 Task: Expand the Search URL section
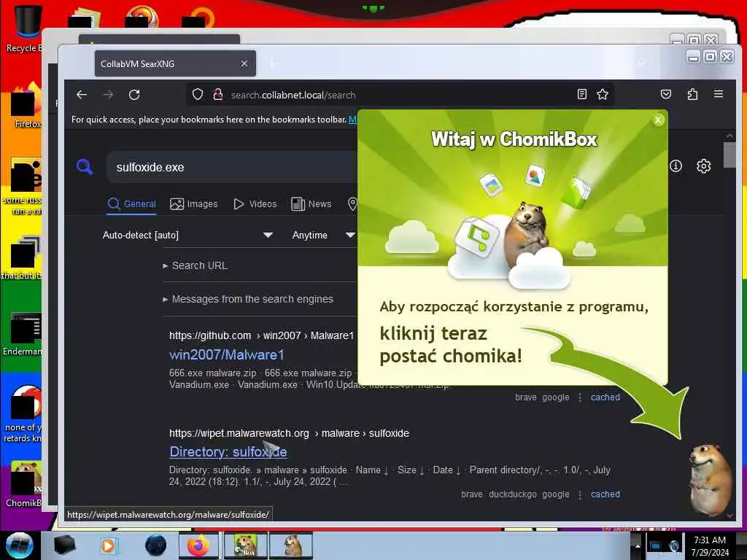195,265
